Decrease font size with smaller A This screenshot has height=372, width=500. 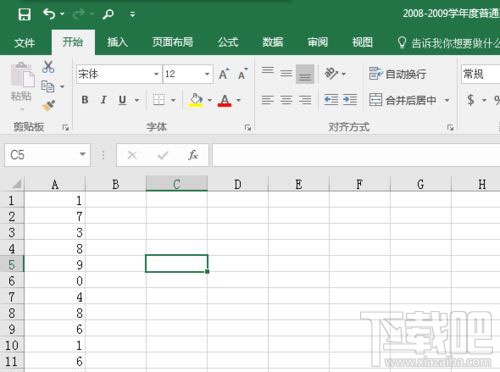pos(243,74)
